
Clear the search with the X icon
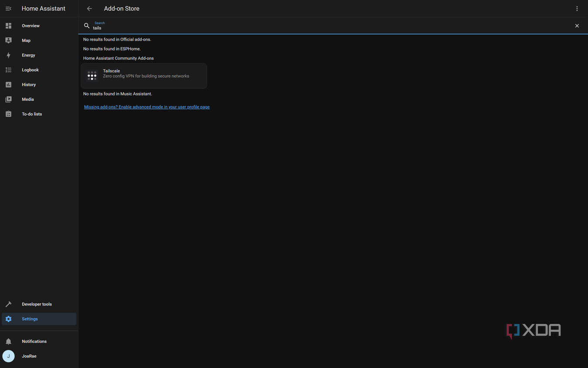click(x=577, y=26)
